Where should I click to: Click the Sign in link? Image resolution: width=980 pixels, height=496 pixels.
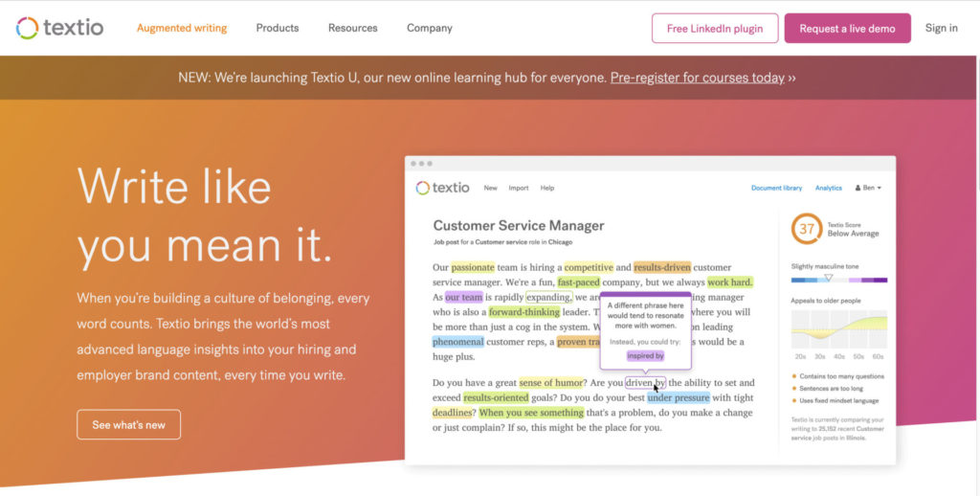coord(942,28)
